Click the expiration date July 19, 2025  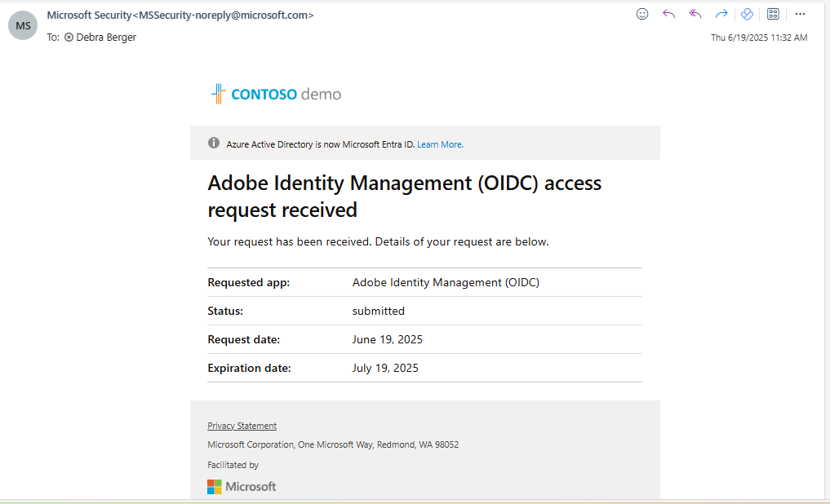pyautogui.click(x=385, y=368)
